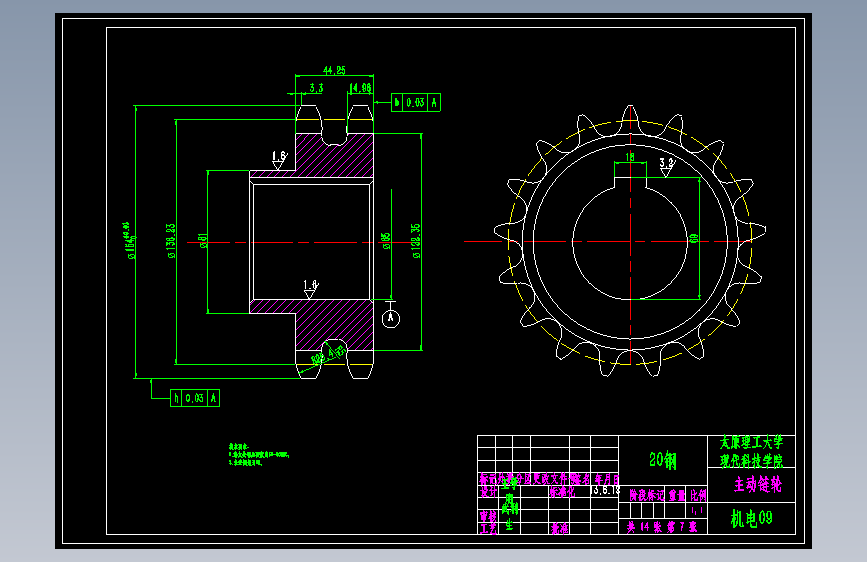
Task: Select the datum A circle marker
Action: pos(391,318)
